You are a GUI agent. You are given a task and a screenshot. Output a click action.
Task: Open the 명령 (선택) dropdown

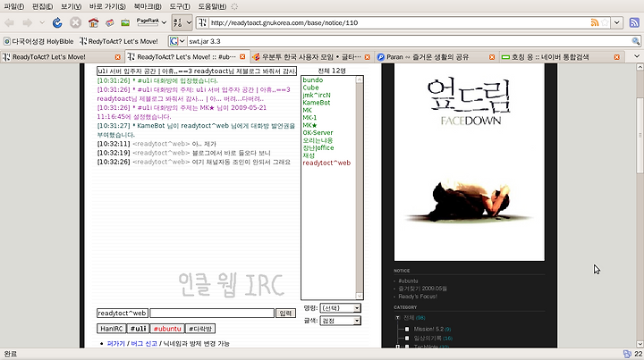(x=341, y=308)
